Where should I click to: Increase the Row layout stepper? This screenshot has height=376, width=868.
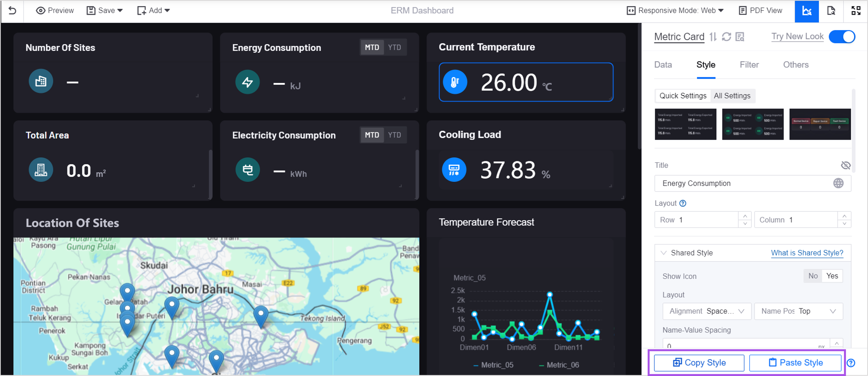(x=745, y=216)
